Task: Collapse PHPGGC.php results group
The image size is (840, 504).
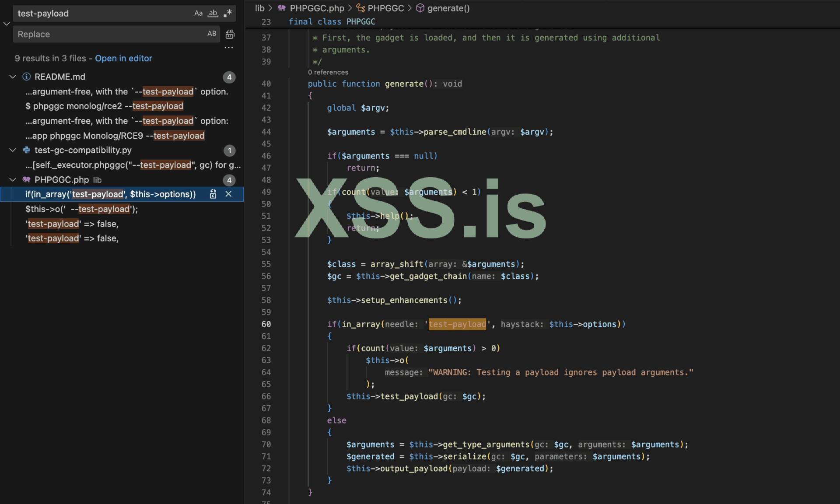Action: (13, 180)
